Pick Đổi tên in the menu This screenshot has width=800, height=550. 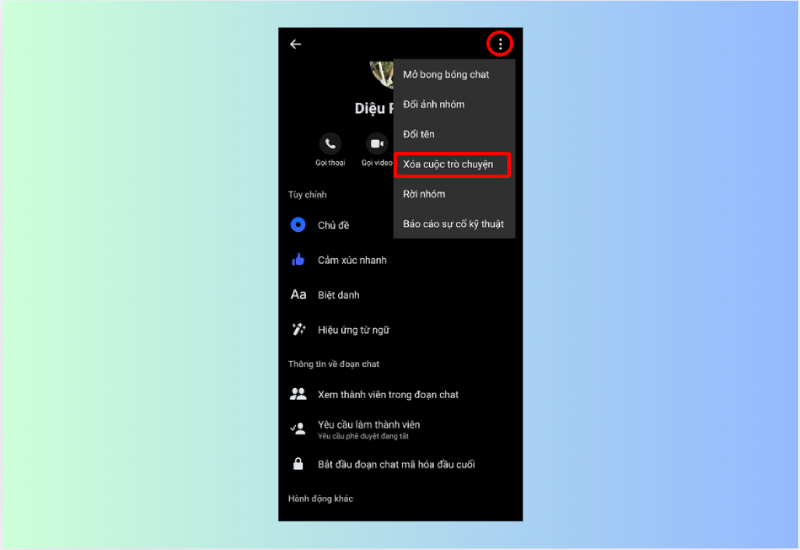(x=418, y=134)
